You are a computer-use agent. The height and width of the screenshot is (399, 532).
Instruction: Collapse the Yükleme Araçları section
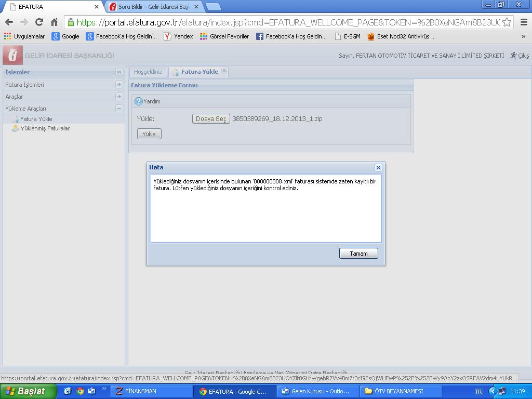[x=119, y=109]
